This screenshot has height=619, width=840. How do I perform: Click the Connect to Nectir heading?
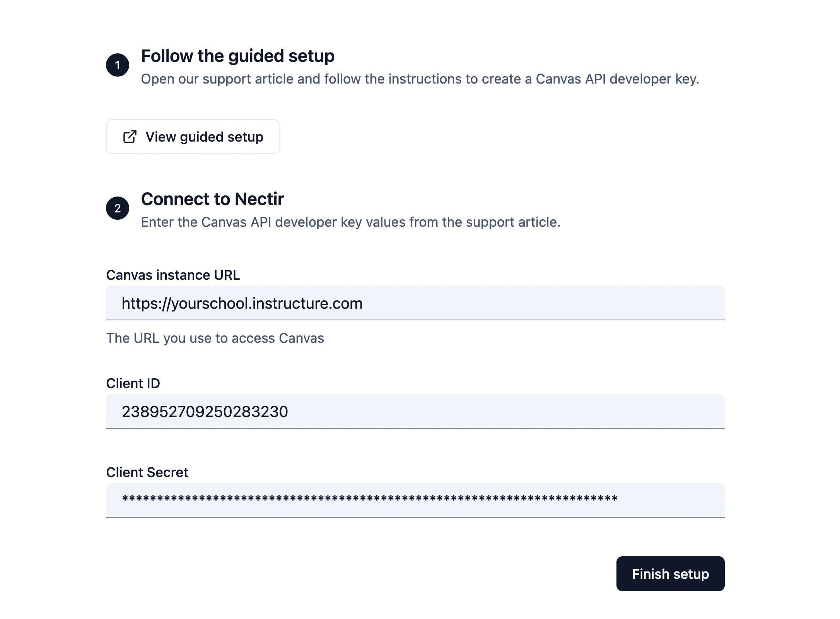click(213, 199)
